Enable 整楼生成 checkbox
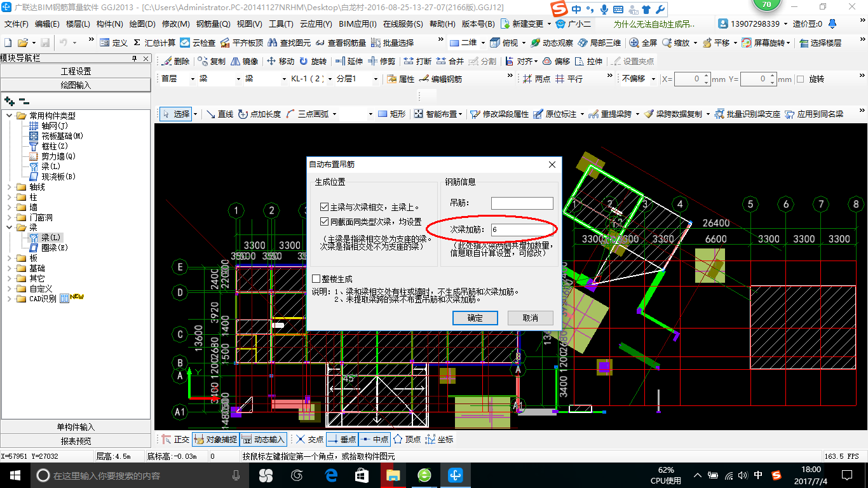 316,278
